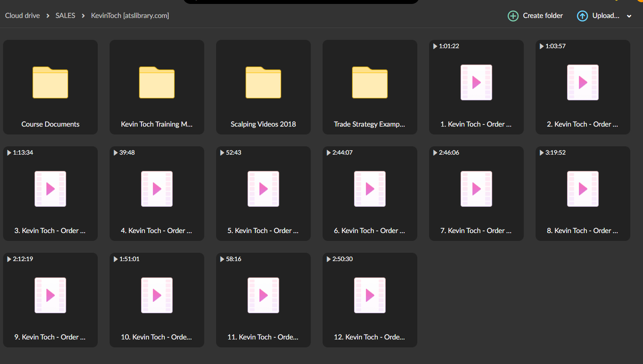Click the 2:12:19 duration badge

tap(20, 259)
